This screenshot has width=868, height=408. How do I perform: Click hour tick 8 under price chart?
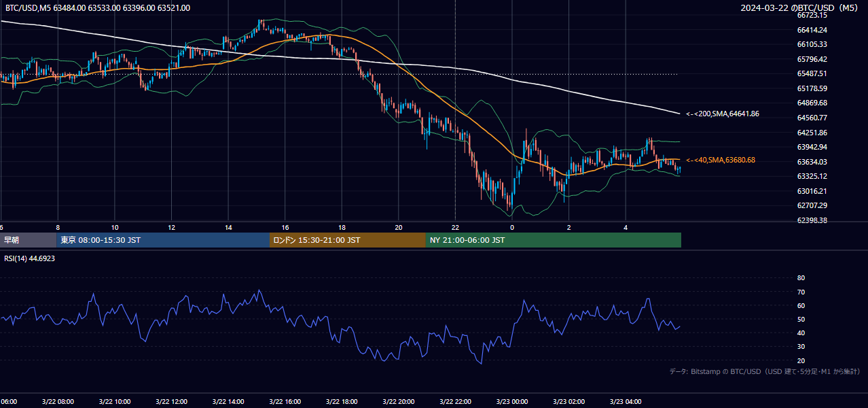pyautogui.click(x=58, y=228)
